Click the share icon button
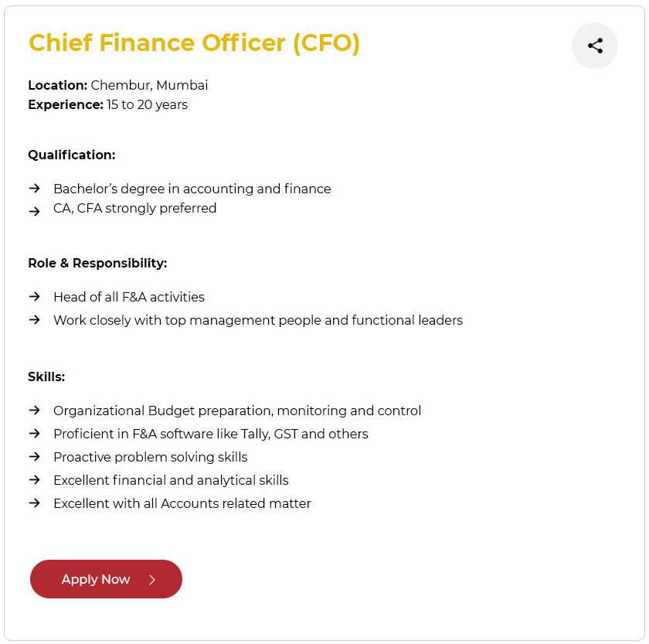Screen dimensions: 649x644 (x=595, y=46)
